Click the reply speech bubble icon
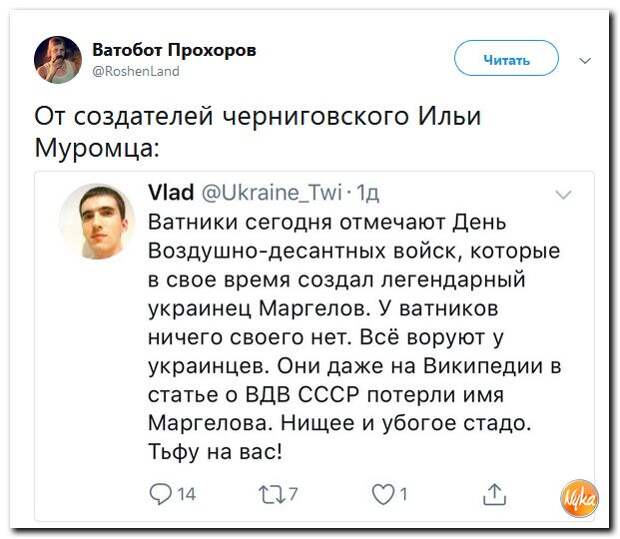 (161, 494)
